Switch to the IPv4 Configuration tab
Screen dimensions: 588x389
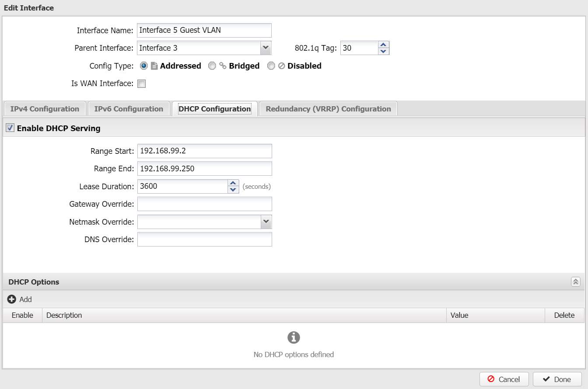[x=45, y=109]
